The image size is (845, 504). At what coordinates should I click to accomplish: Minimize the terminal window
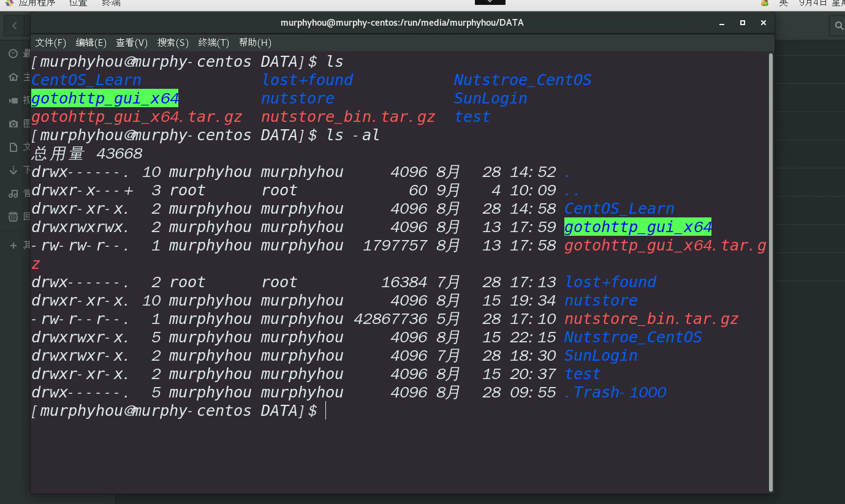[x=722, y=23]
